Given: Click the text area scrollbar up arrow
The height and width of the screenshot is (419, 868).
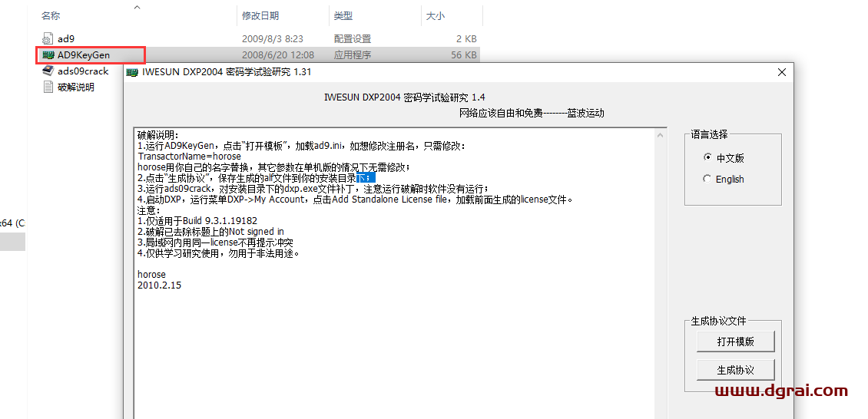Looking at the screenshot, I should (x=661, y=134).
